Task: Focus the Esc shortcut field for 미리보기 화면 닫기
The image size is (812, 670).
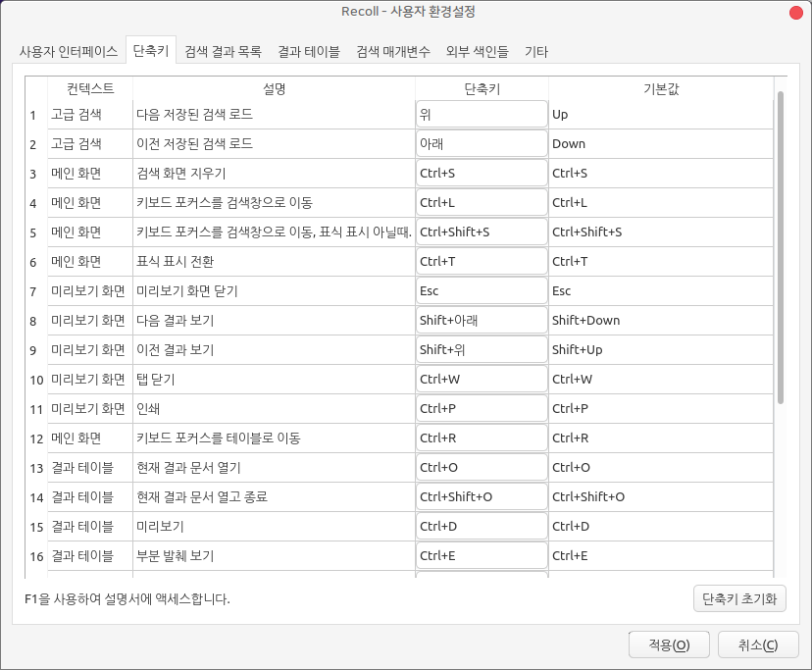Action: point(481,291)
